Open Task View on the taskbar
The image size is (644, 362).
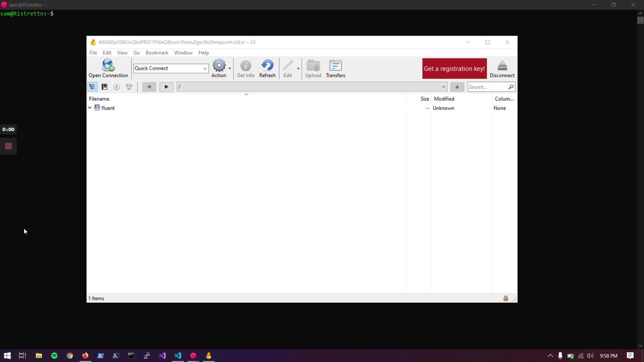pyautogui.click(x=22, y=355)
